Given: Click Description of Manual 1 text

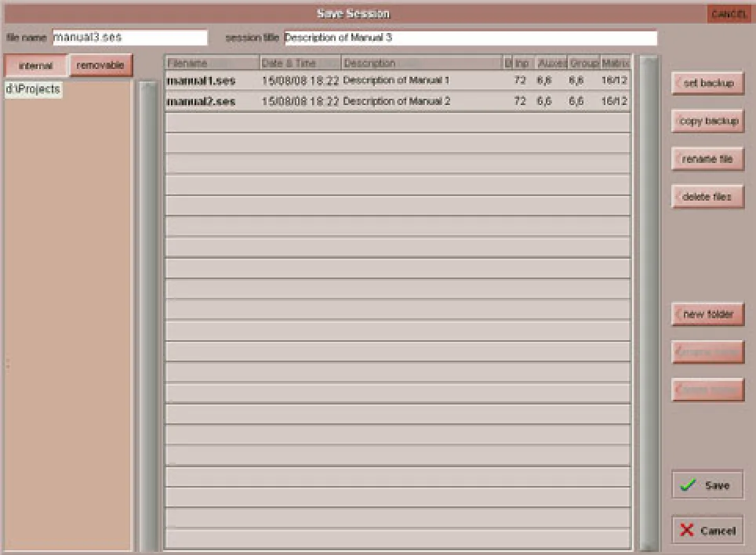Looking at the screenshot, I should (x=396, y=81).
